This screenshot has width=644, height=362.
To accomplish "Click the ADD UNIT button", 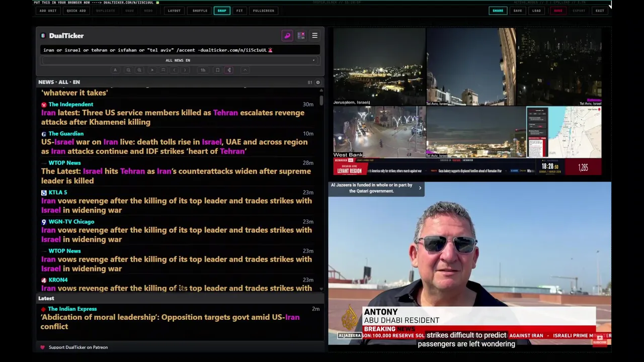I will coord(48,11).
